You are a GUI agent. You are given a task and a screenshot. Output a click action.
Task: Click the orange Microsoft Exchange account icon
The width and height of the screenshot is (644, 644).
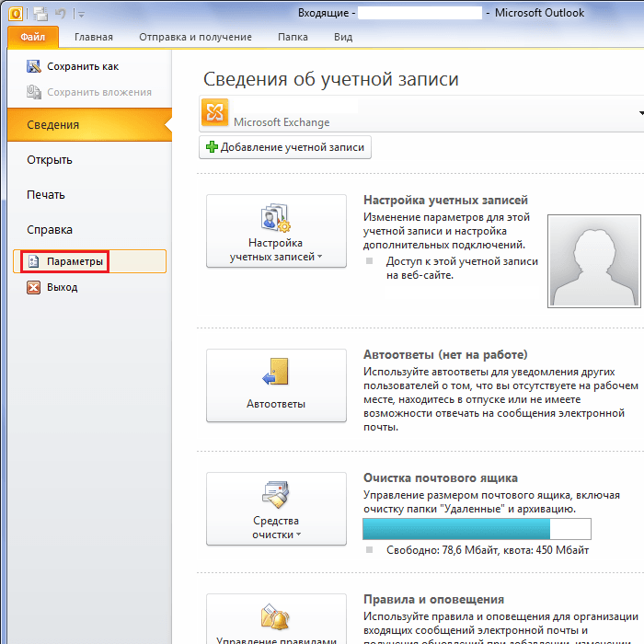(x=214, y=112)
